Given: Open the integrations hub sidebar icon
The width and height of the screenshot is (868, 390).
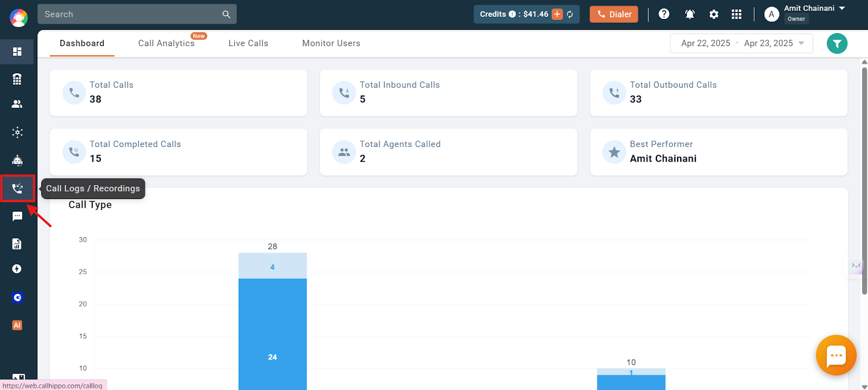Looking at the screenshot, I should point(17,132).
